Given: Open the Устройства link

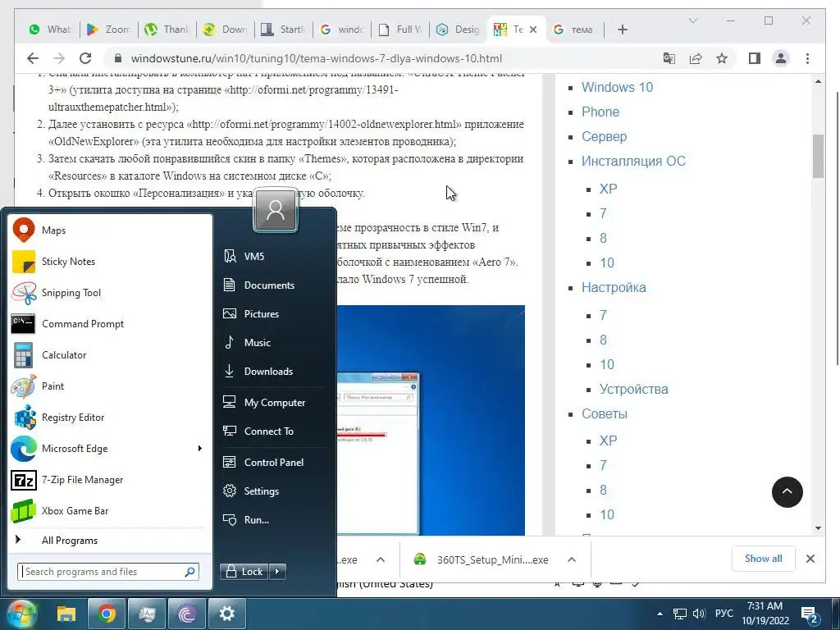Looking at the screenshot, I should point(634,390).
